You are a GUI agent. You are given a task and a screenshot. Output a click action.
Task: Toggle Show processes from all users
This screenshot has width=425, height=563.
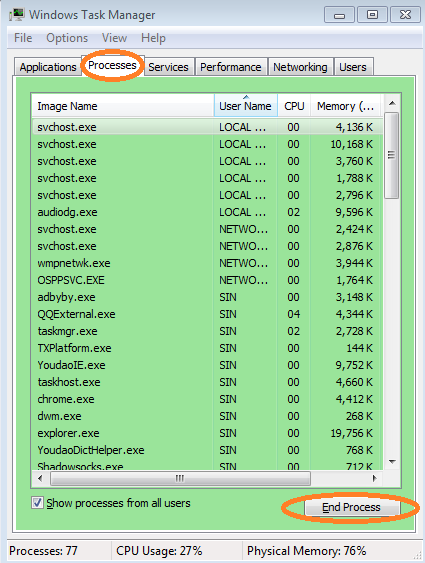tap(37, 503)
